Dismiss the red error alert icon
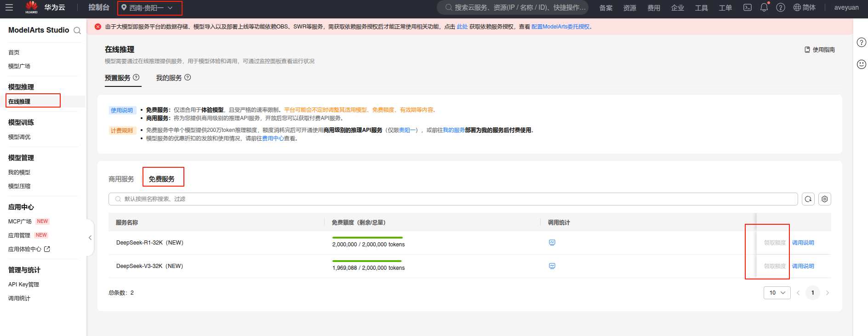Viewport: 868px width, 336px height. (98, 27)
